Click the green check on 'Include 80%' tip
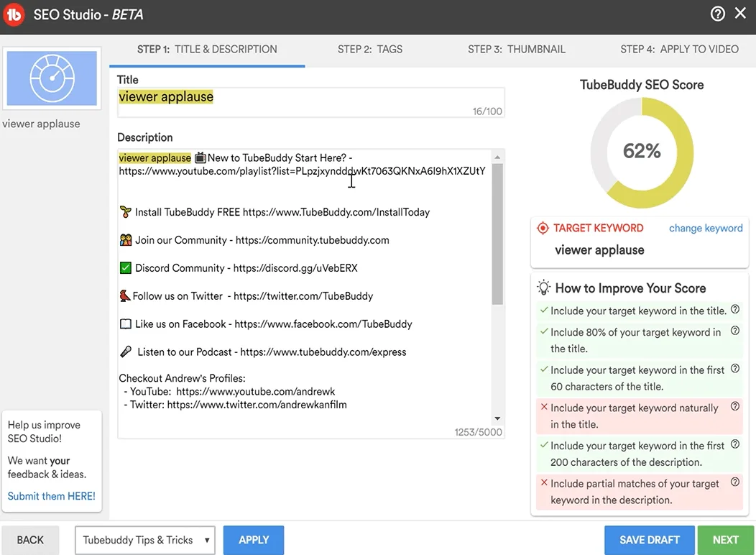Viewport: 756px width, 555px height. pyautogui.click(x=544, y=331)
